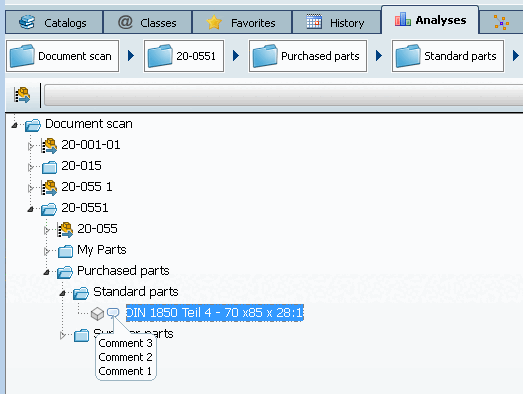The width and height of the screenshot is (523, 394).
Task: Collapse the Purchased parts tree node
Action: coord(46,272)
